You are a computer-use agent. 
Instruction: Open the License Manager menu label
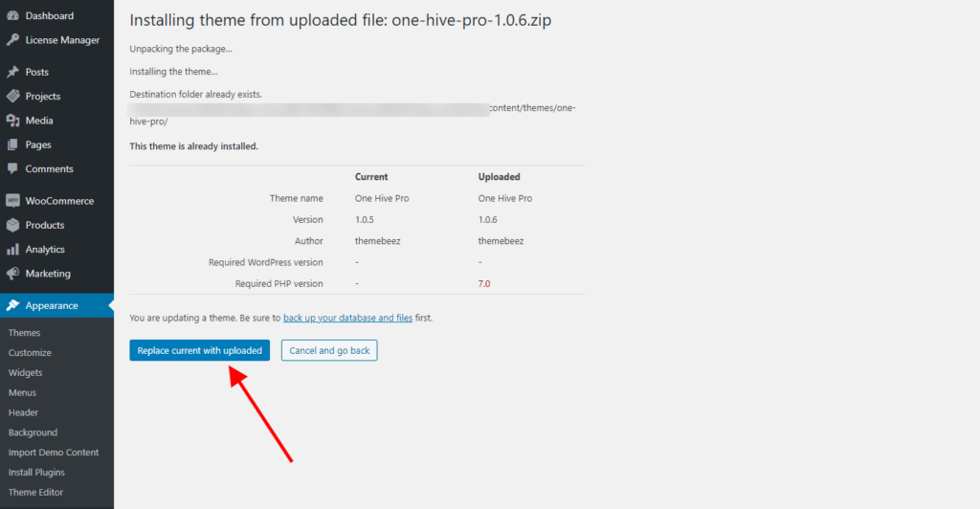[x=62, y=40]
